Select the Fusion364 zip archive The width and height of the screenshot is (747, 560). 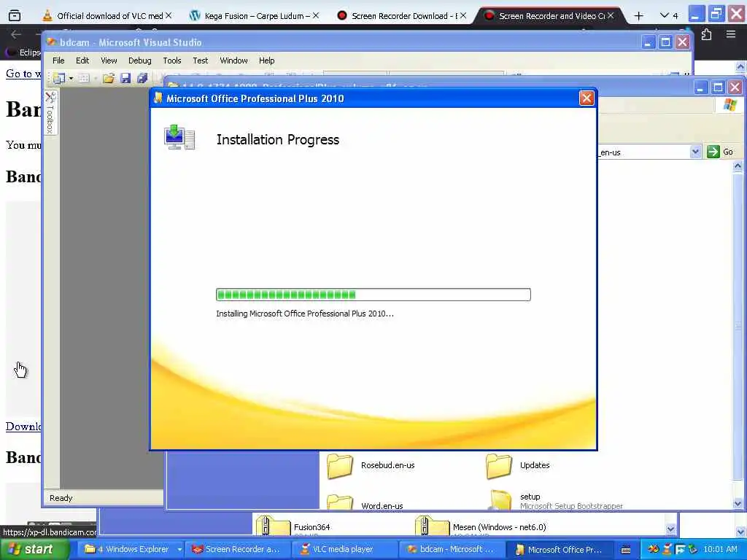[x=293, y=526]
